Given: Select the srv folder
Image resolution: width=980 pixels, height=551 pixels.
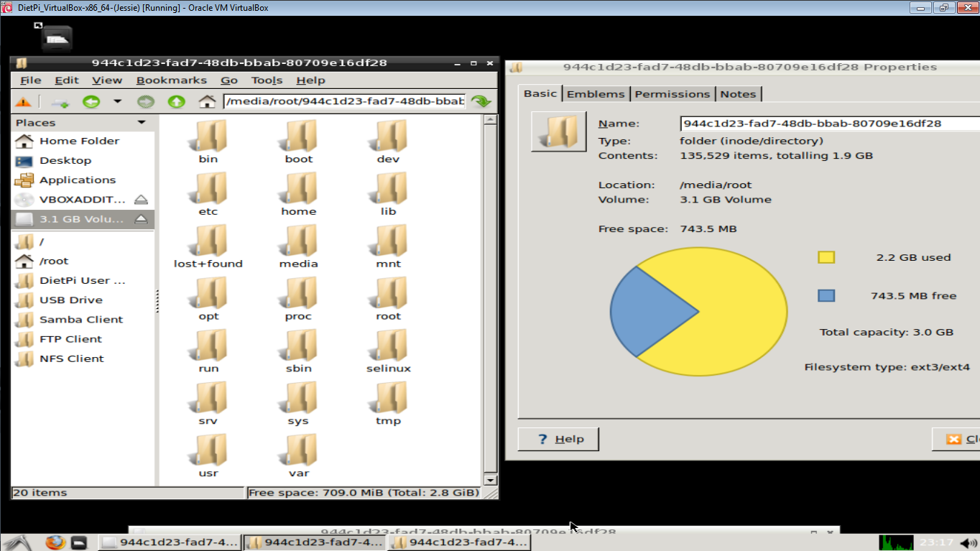Looking at the screenshot, I should coord(208,404).
